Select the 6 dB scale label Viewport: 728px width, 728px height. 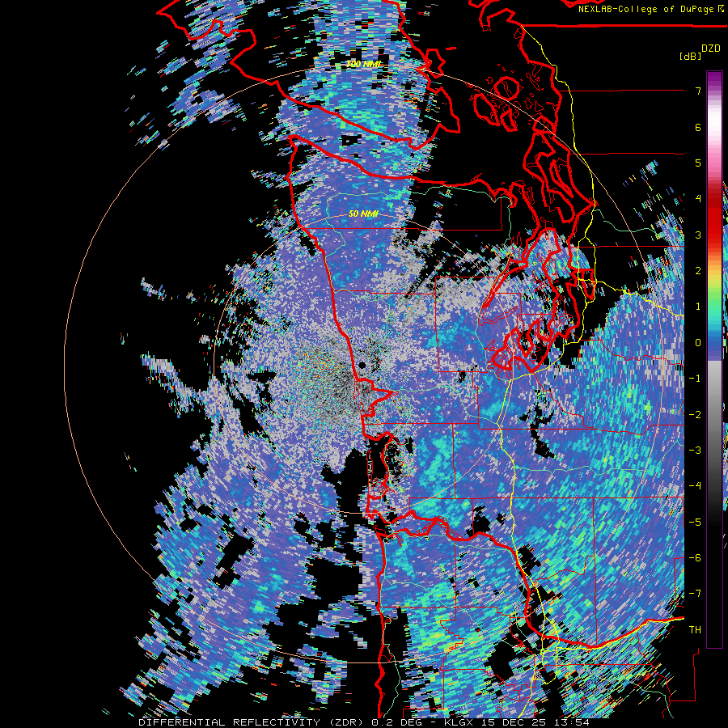coord(698,127)
